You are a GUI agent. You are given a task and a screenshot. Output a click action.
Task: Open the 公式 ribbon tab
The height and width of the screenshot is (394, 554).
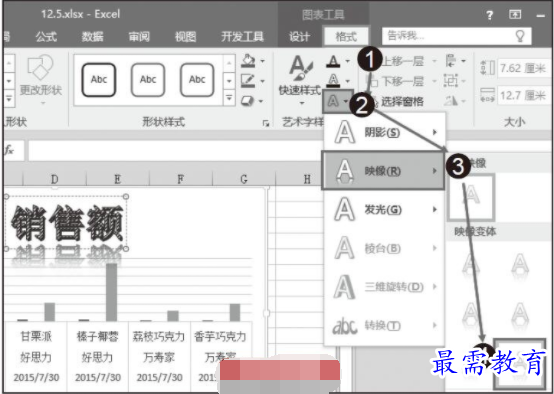coord(46,36)
